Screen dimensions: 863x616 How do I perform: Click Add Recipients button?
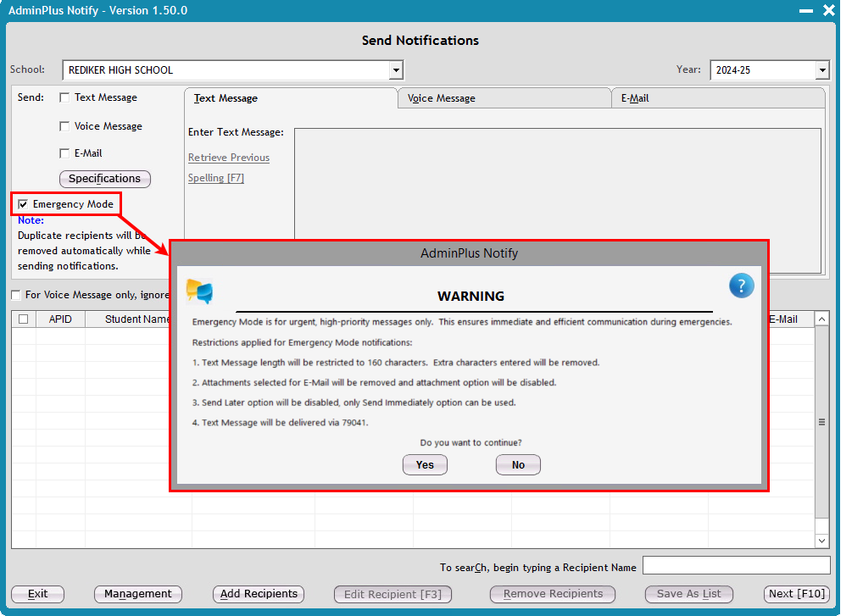tap(259, 594)
